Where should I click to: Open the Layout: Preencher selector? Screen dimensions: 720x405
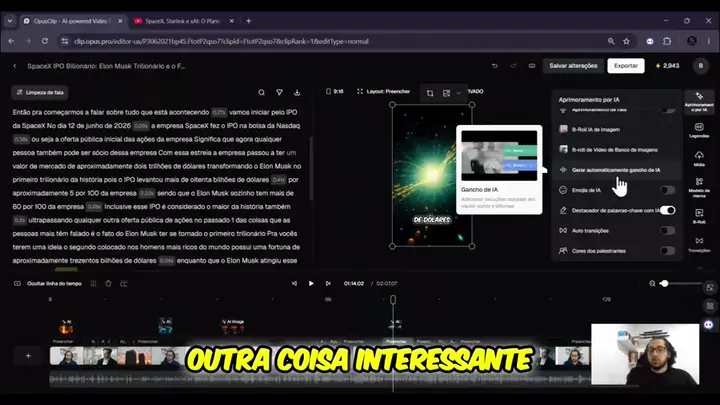(383, 91)
